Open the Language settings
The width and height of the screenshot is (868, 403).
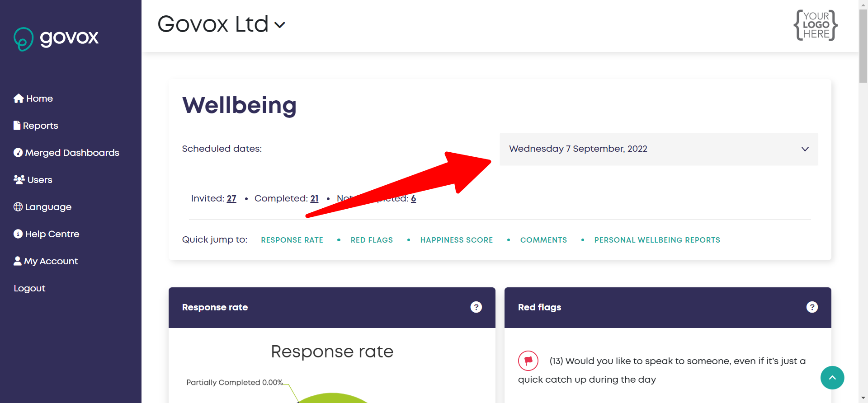42,207
